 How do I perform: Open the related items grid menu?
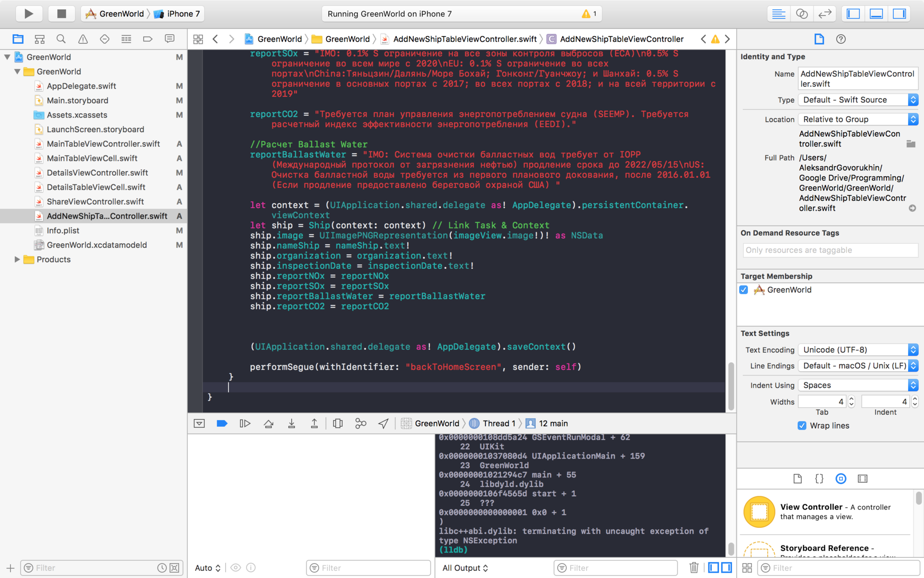tap(198, 39)
